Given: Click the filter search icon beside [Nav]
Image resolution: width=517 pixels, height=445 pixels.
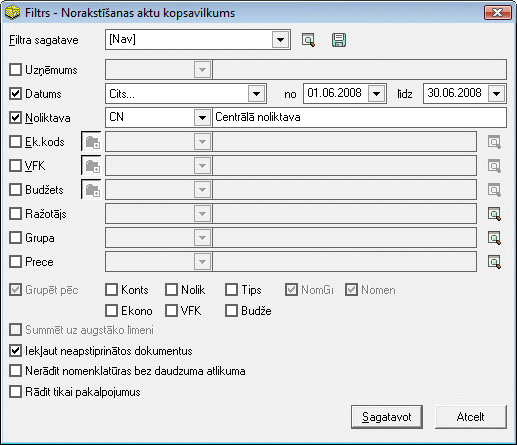Looking at the screenshot, I should (308, 40).
